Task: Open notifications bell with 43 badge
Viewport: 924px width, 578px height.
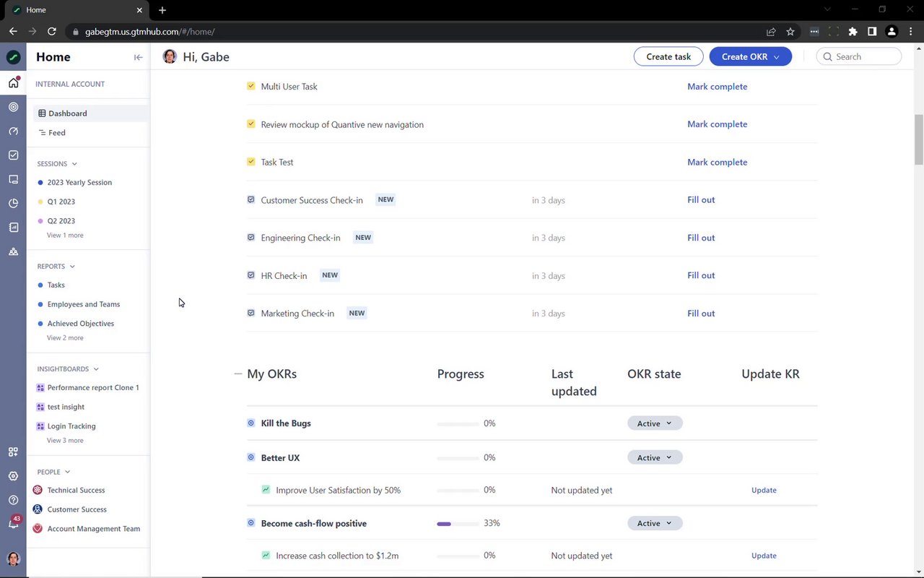Action: click(x=13, y=524)
